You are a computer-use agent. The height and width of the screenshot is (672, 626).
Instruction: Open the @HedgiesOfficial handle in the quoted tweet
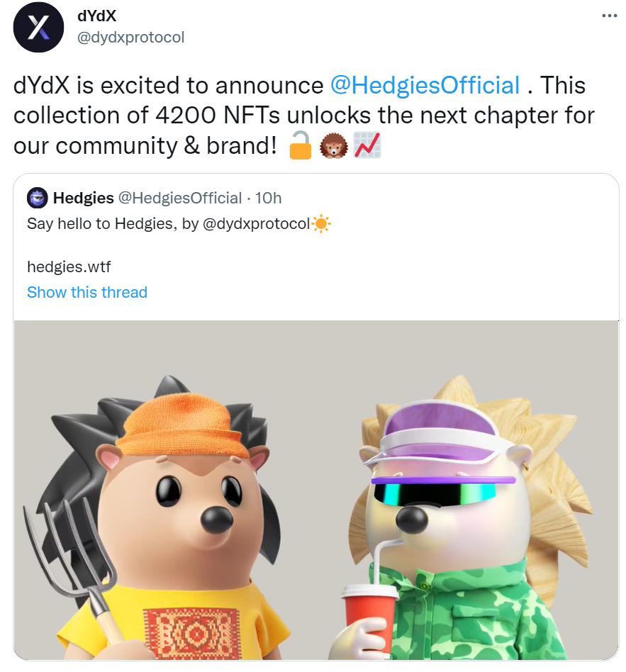pos(179,198)
